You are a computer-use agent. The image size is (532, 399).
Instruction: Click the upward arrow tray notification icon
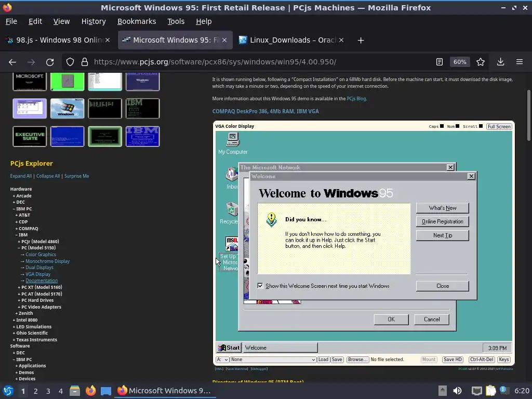coord(443,391)
